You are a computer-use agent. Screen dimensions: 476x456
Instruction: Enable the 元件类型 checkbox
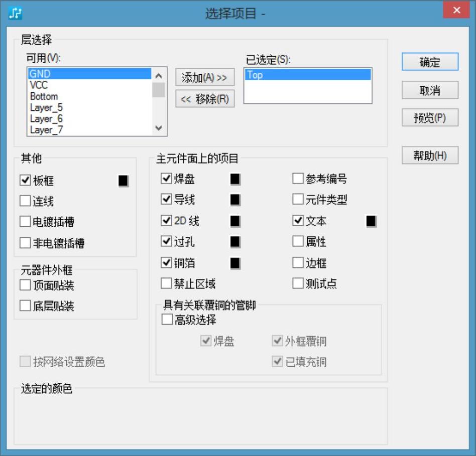(298, 199)
